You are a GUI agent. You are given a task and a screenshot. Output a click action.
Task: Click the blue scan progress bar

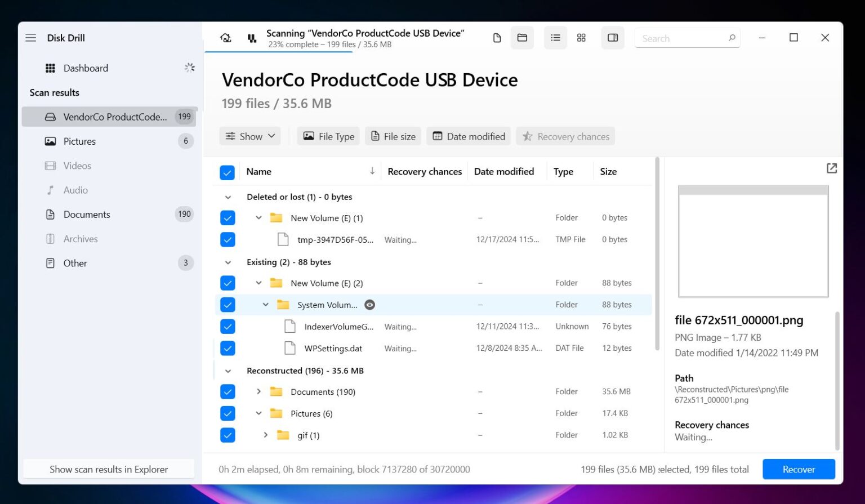point(280,51)
